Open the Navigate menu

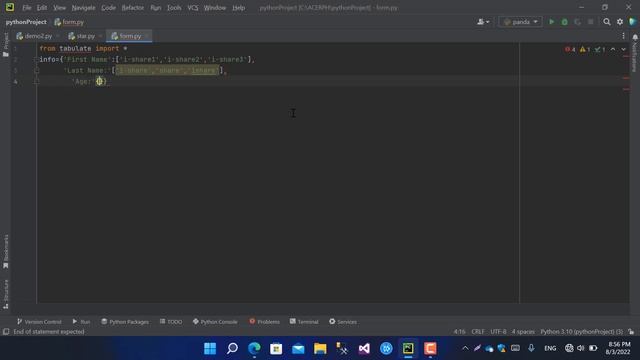click(x=83, y=8)
